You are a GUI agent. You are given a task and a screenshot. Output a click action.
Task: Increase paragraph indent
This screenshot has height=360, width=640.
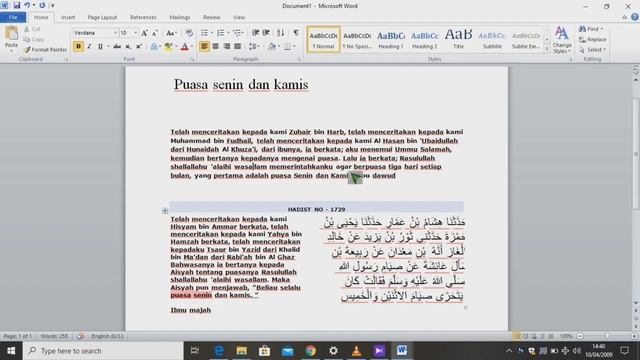266,33
